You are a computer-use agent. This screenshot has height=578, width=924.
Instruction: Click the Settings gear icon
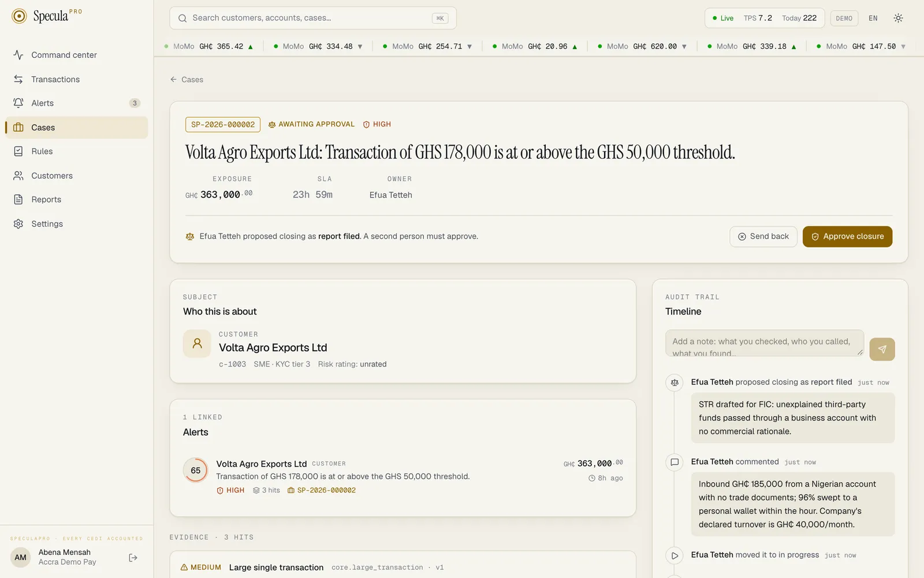[18, 224]
